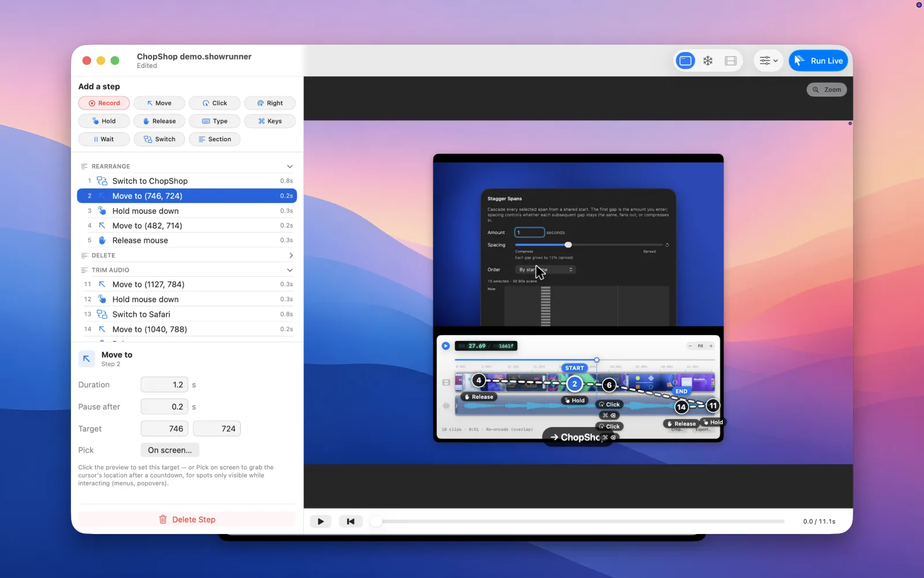The height and width of the screenshot is (578, 924).
Task: Add a Release step
Action: pyautogui.click(x=159, y=121)
